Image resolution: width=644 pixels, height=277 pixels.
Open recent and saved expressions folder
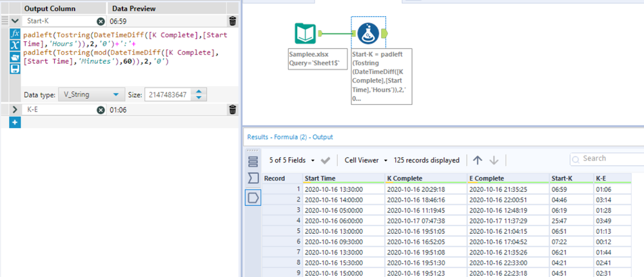[15, 57]
